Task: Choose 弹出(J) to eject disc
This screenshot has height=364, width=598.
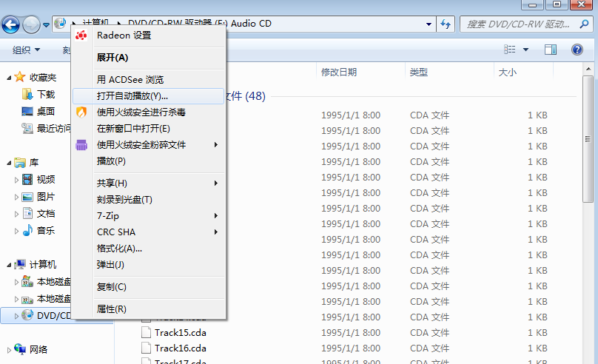Action: point(110,265)
